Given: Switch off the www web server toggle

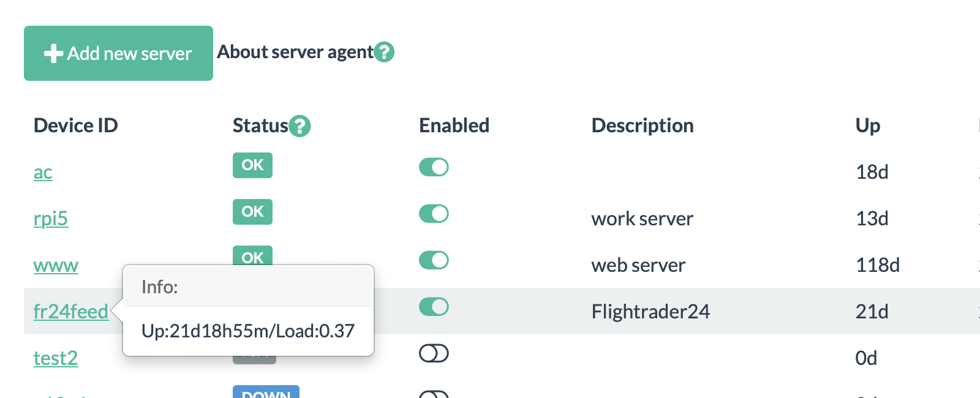Looking at the screenshot, I should (x=434, y=260).
